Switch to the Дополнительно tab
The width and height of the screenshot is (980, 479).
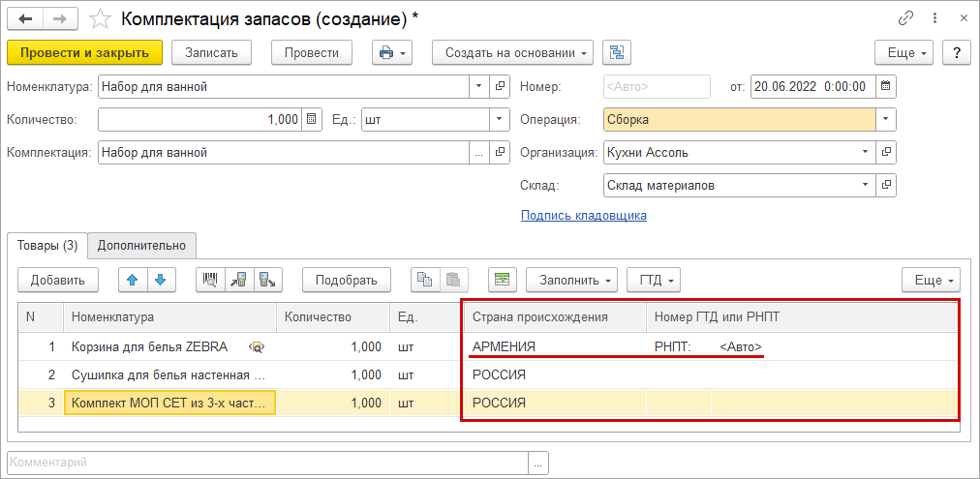pos(142,246)
